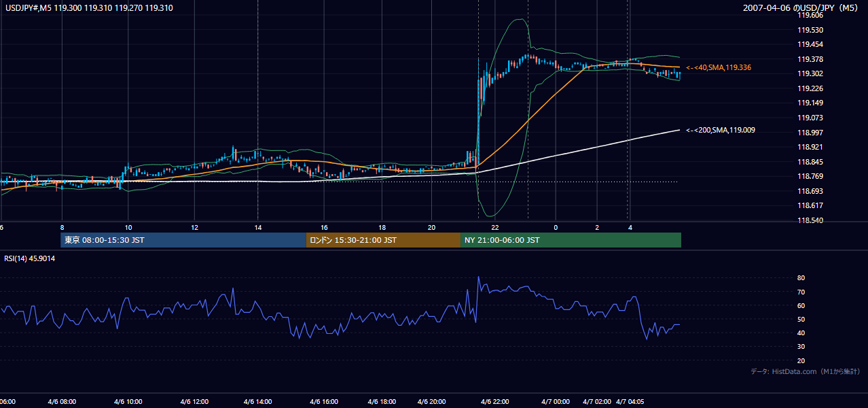Click the 2007-04-06 USD/JPY (M5) heading
Screen dimensions: 868x408
[801, 7]
